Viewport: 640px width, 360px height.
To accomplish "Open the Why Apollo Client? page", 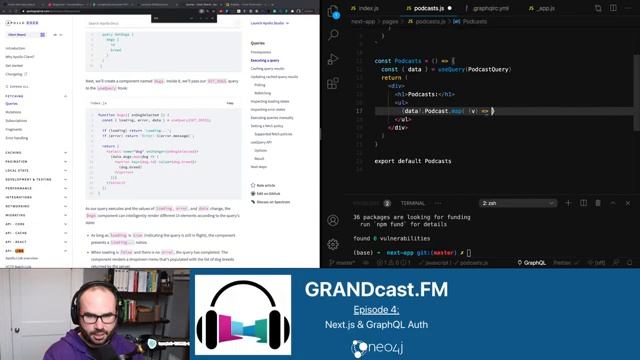I will tap(20, 57).
